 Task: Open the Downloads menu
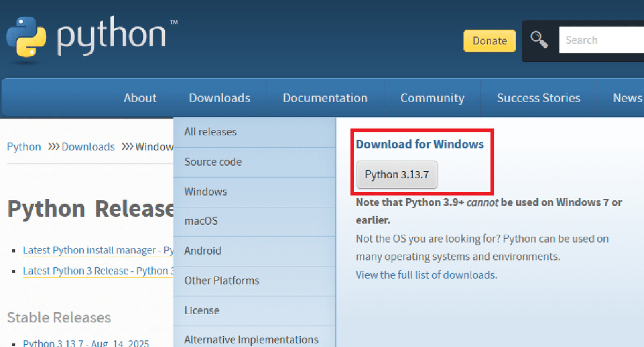219,98
